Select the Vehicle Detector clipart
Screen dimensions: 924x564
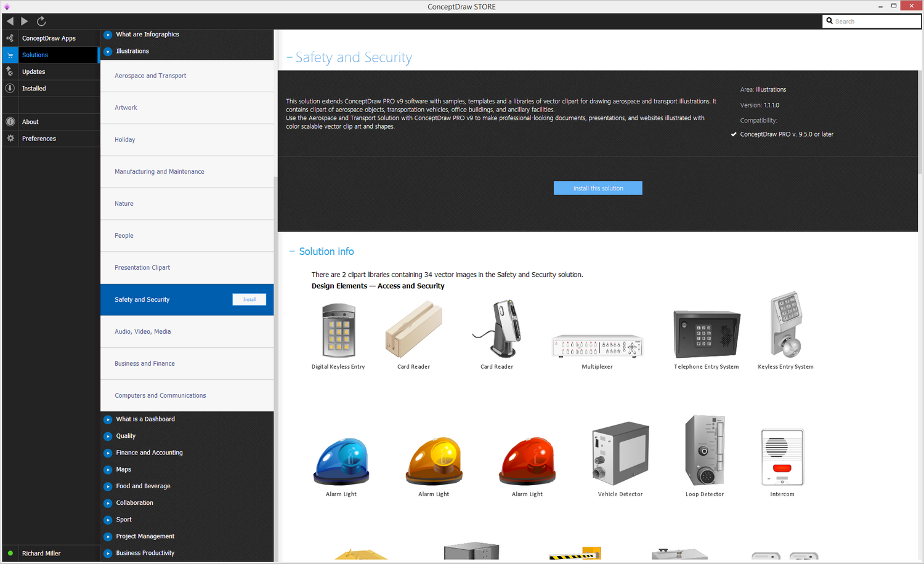coord(620,454)
